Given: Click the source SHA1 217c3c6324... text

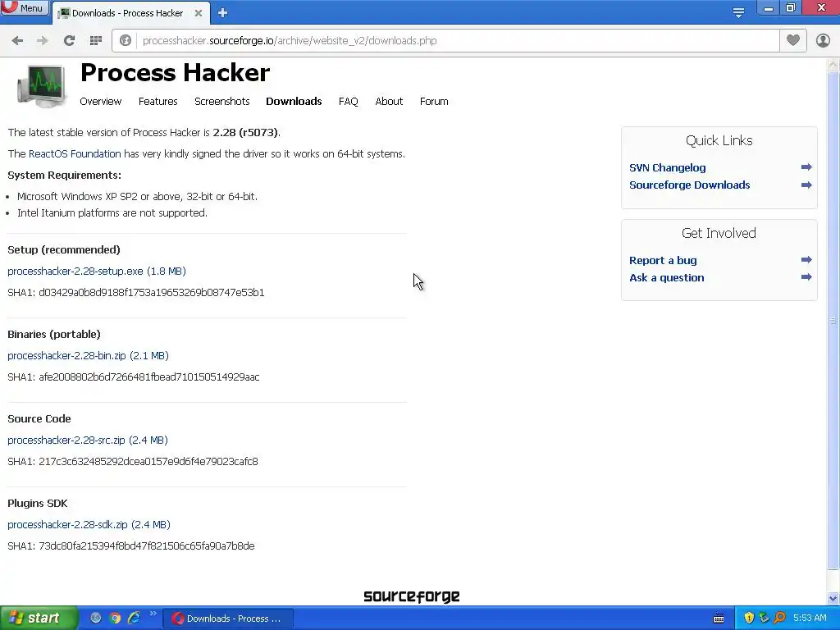Looking at the screenshot, I should (x=133, y=462).
